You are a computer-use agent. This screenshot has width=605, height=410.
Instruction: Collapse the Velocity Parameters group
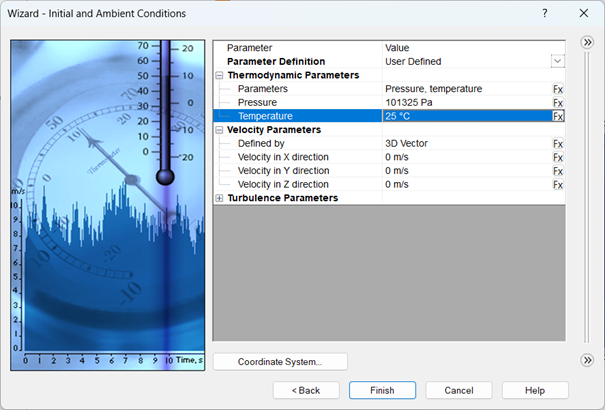[220, 130]
